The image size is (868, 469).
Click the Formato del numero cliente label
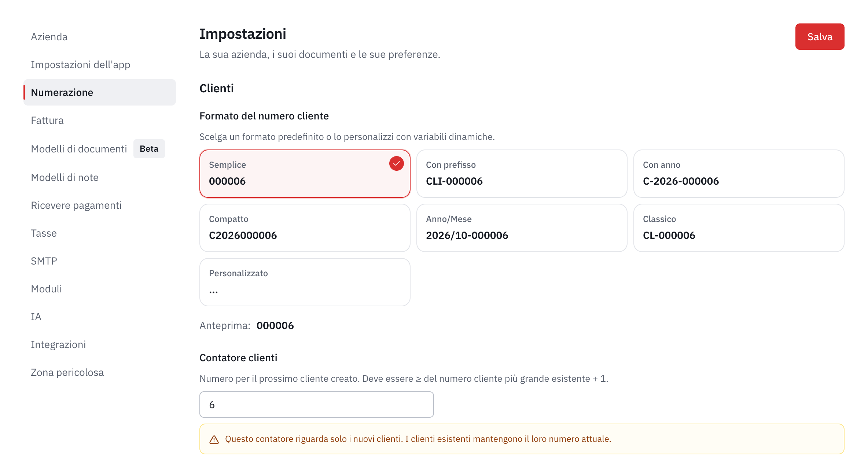pyautogui.click(x=264, y=116)
